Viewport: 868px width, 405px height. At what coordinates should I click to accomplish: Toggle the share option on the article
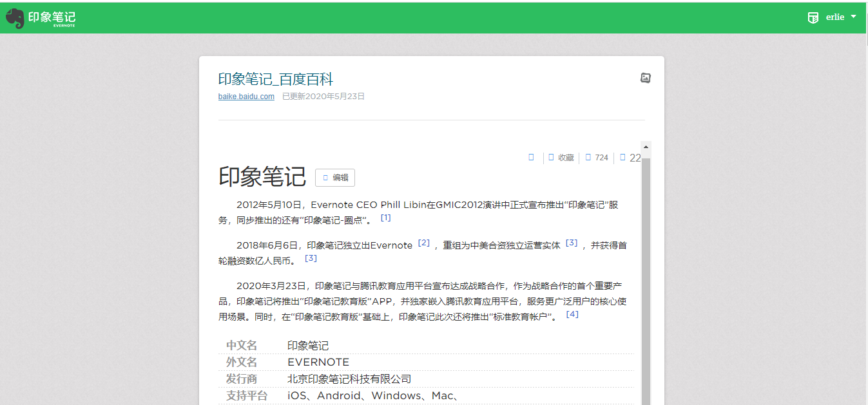click(x=630, y=157)
